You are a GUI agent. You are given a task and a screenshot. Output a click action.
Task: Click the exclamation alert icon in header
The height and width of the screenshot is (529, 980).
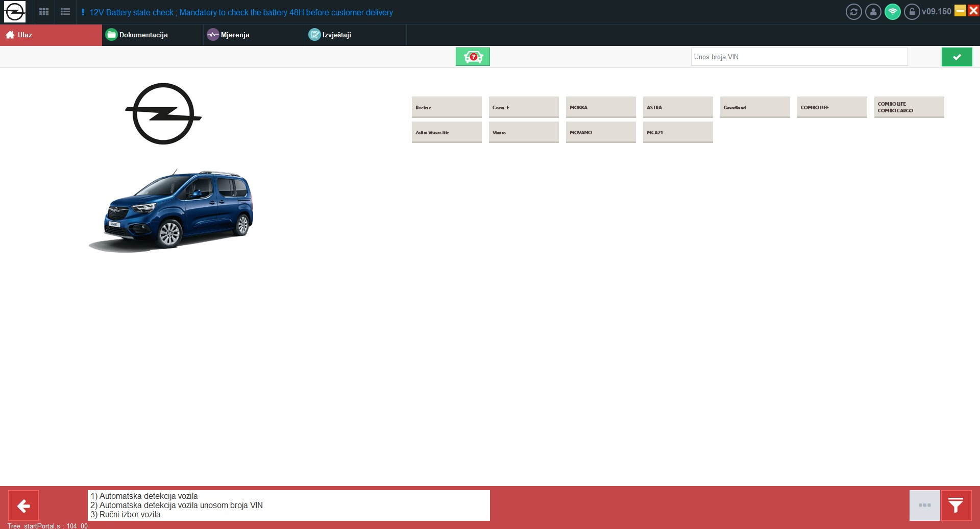(83, 12)
